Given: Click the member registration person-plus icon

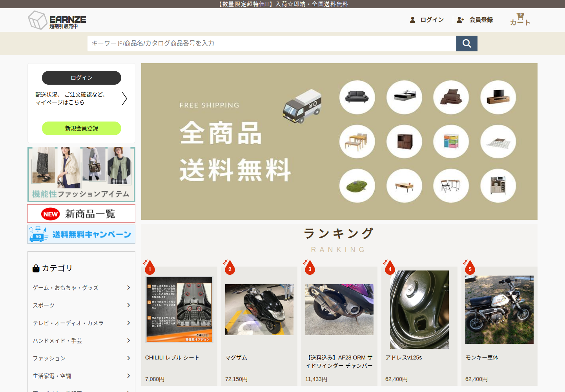Looking at the screenshot, I should coord(460,20).
